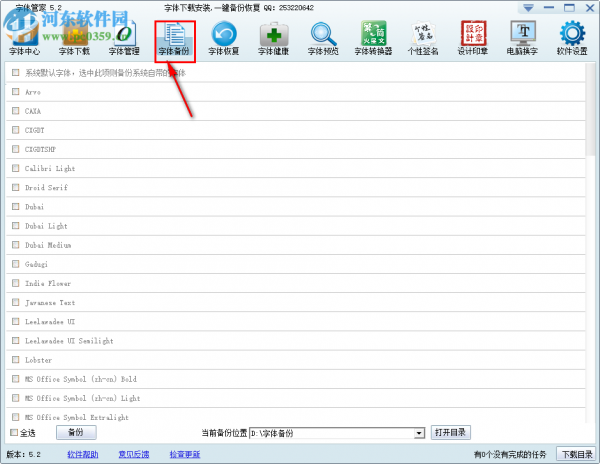Tick the Javanese Text checkbox
Image resolution: width=600 pixels, height=464 pixels.
point(15,302)
